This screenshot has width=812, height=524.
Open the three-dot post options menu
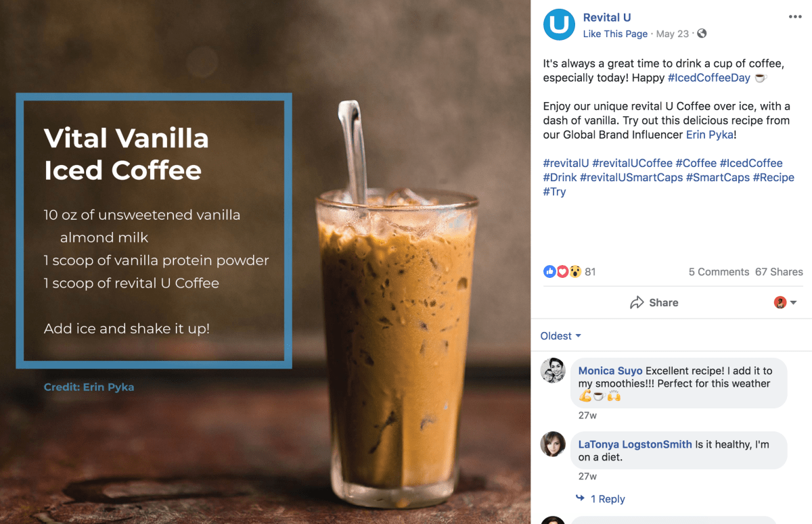pos(795,17)
